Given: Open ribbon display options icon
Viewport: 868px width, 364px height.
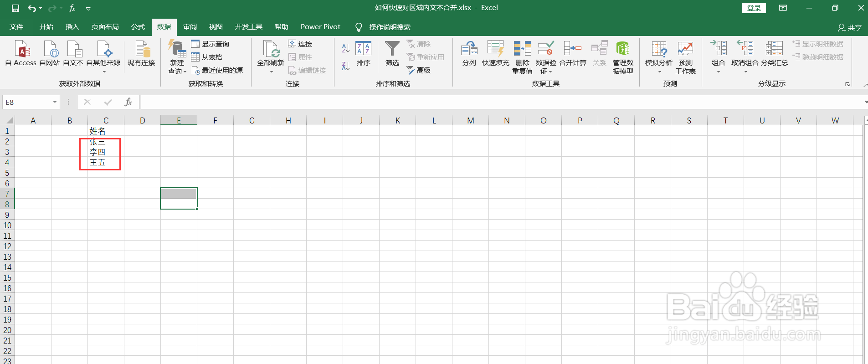Looking at the screenshot, I should point(783,8).
